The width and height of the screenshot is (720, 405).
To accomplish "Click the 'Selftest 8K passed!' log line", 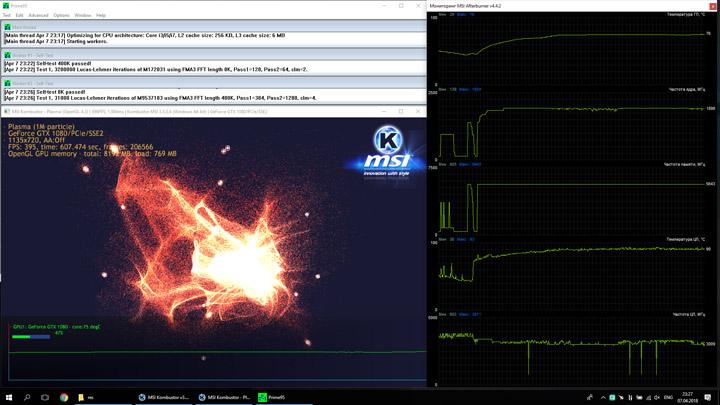I will (45, 92).
